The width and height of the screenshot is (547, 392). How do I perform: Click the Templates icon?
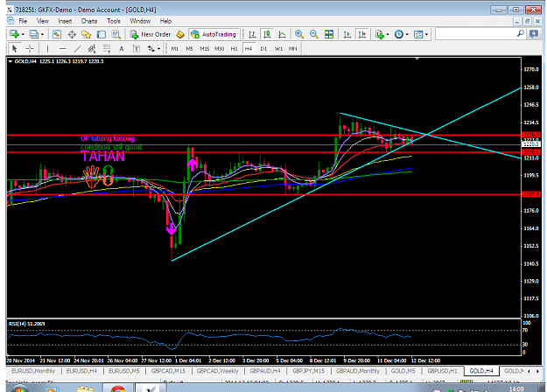coord(418,34)
